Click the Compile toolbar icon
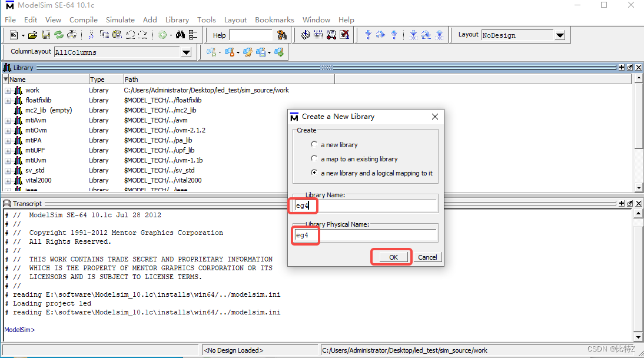 point(306,34)
